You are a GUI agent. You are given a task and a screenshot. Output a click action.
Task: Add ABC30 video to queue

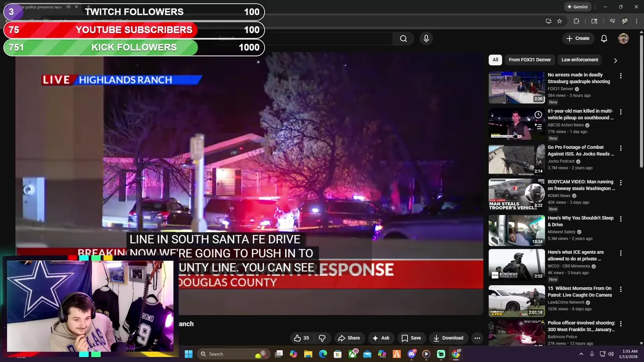(x=538, y=126)
